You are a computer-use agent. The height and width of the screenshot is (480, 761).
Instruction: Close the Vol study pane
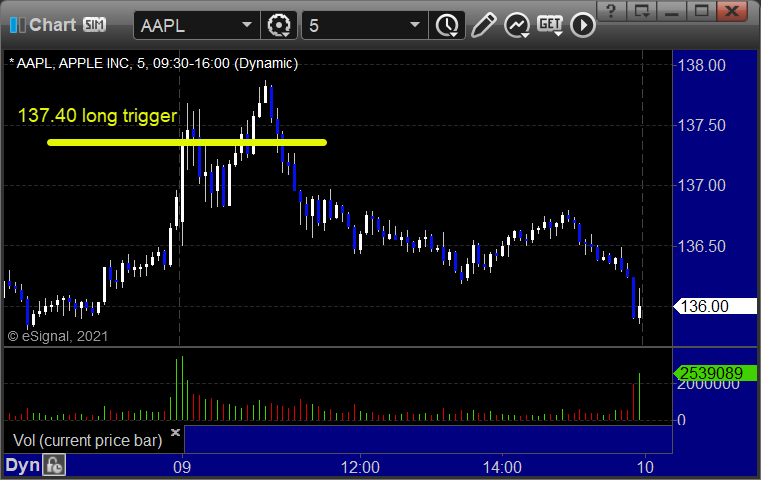coord(175,432)
